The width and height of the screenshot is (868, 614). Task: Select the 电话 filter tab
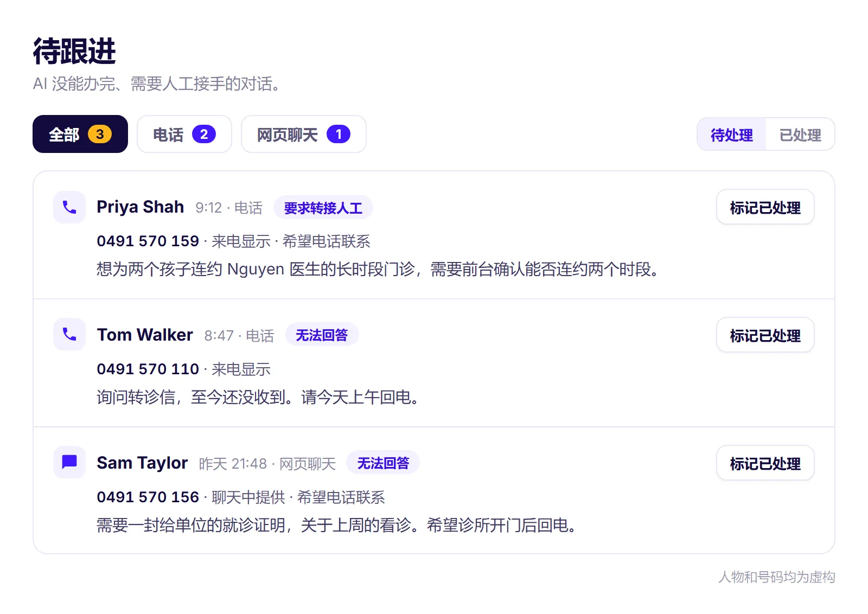[x=184, y=134]
